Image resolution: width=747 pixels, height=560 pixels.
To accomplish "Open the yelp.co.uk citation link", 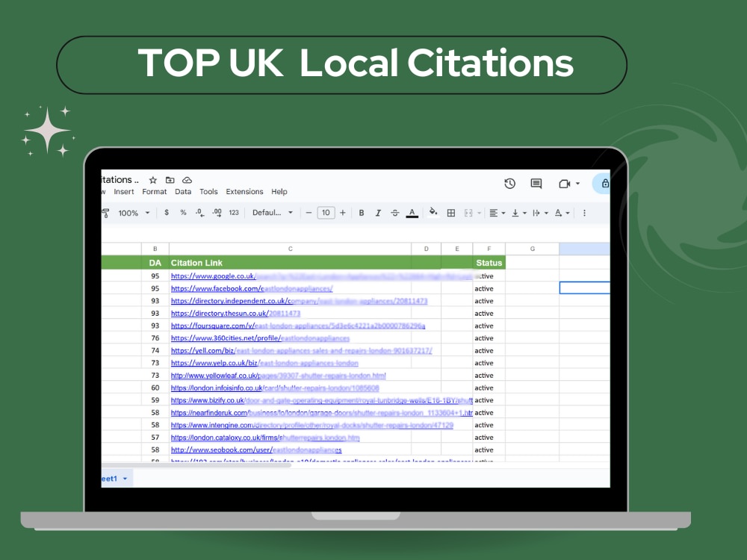I will [x=264, y=363].
